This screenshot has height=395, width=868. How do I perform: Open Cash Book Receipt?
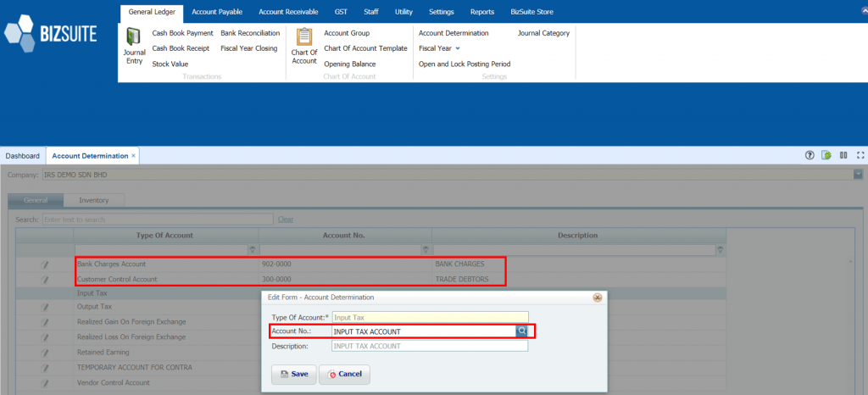pos(181,48)
